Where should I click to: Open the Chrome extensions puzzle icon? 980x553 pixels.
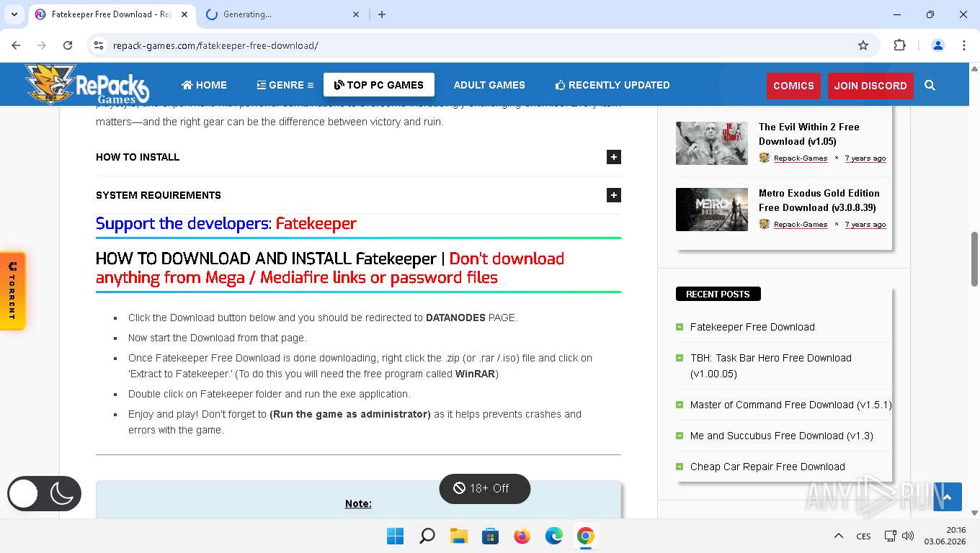pos(899,45)
